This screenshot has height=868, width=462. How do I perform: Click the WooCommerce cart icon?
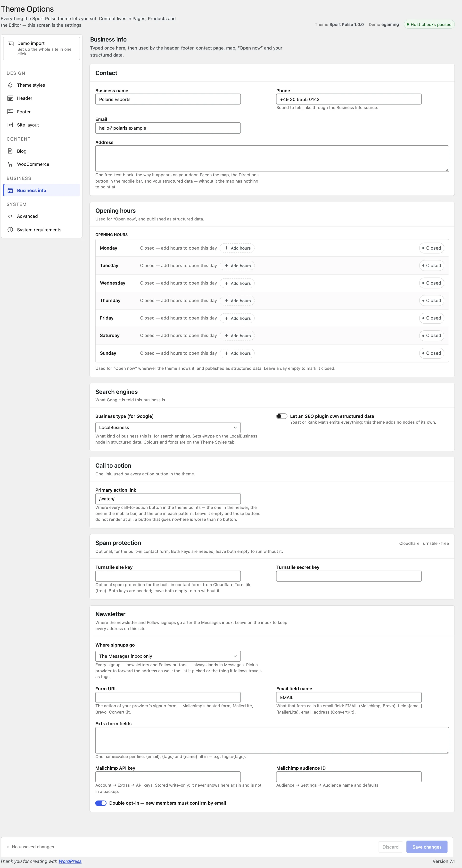pyautogui.click(x=10, y=164)
